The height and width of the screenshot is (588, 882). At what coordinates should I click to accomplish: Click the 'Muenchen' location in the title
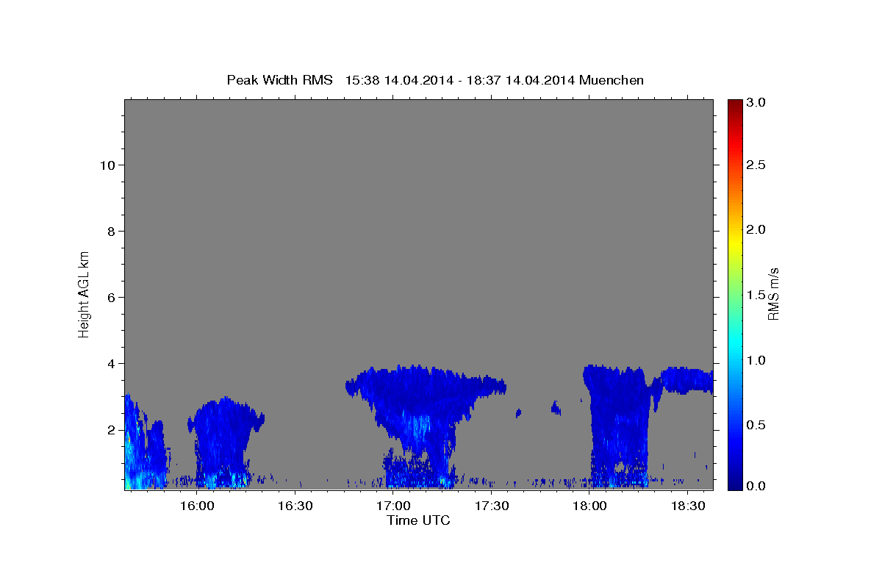(612, 80)
